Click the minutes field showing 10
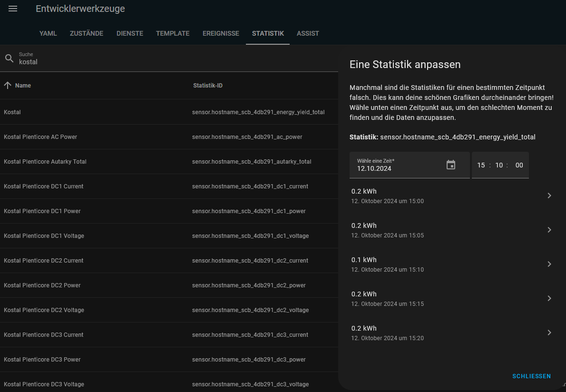Image resolution: width=566 pixels, height=392 pixels. click(499, 166)
